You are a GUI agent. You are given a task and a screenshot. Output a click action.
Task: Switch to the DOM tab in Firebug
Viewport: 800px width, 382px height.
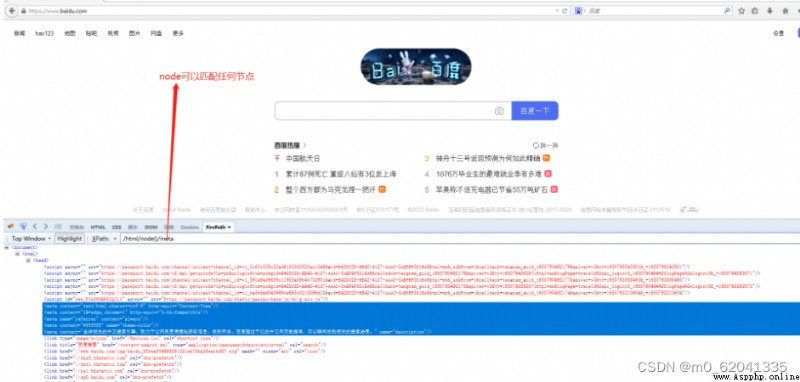tap(151, 227)
